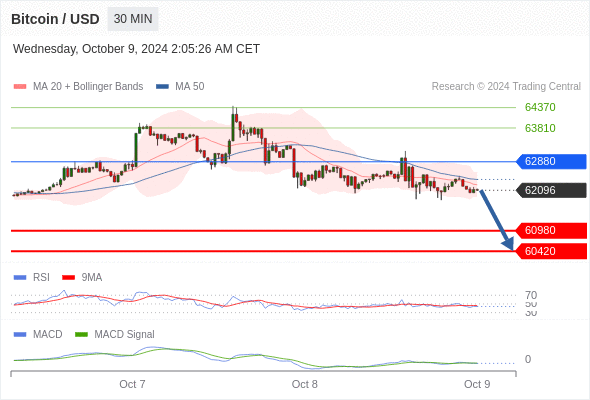Click the 30 MIN timeframe badge
The image size is (590, 400).
pos(133,19)
